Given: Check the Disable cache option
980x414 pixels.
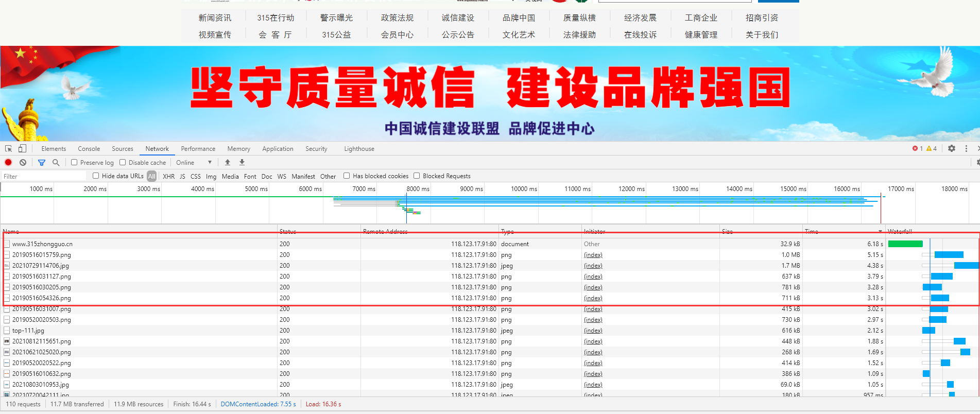Looking at the screenshot, I should [123, 163].
